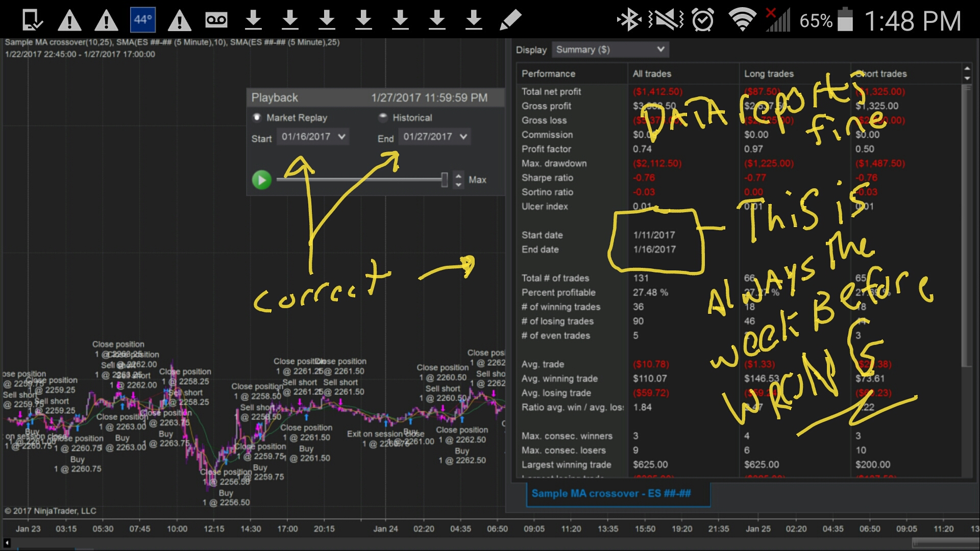Select the Historical radio button

pos(383,117)
